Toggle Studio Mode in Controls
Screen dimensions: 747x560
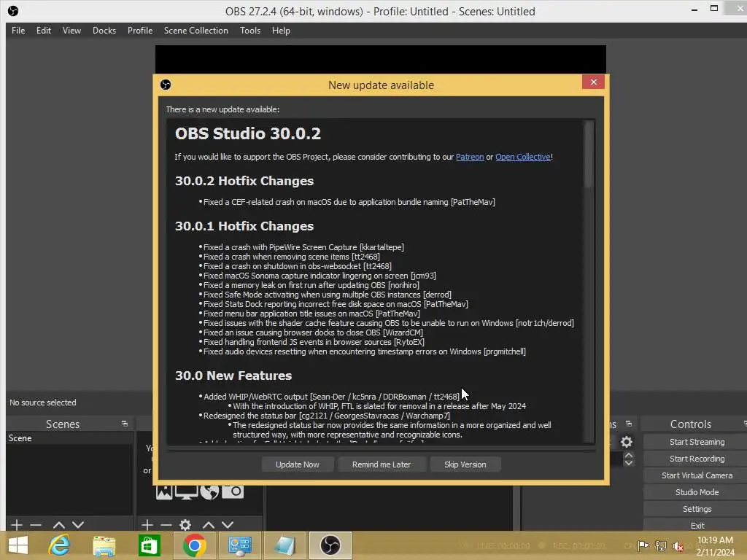tap(697, 492)
